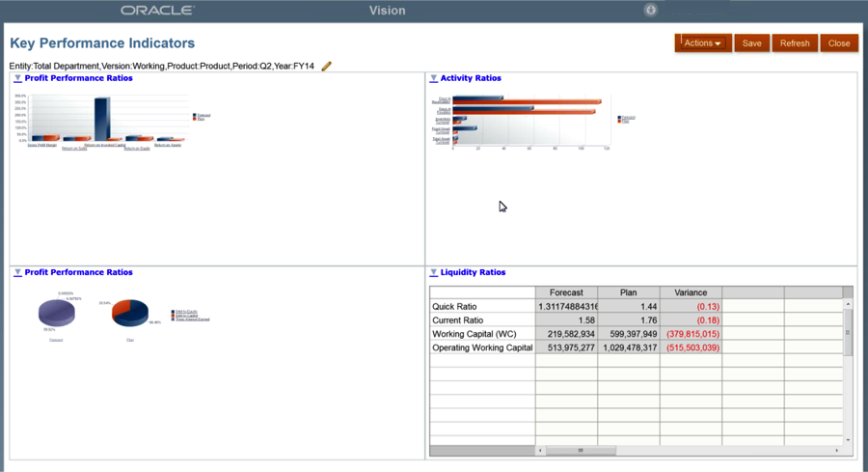Click the Liquidity grid vertical scrollbar down arrow

point(848,440)
